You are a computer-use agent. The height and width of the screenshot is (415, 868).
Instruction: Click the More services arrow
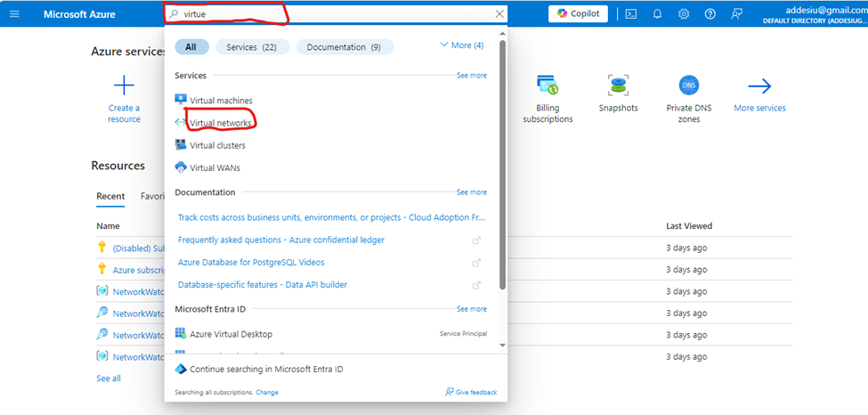pos(759,85)
